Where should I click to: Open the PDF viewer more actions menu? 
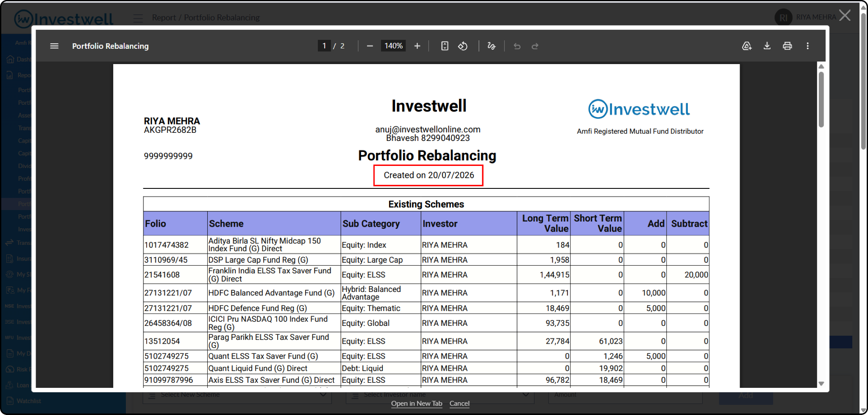(808, 46)
